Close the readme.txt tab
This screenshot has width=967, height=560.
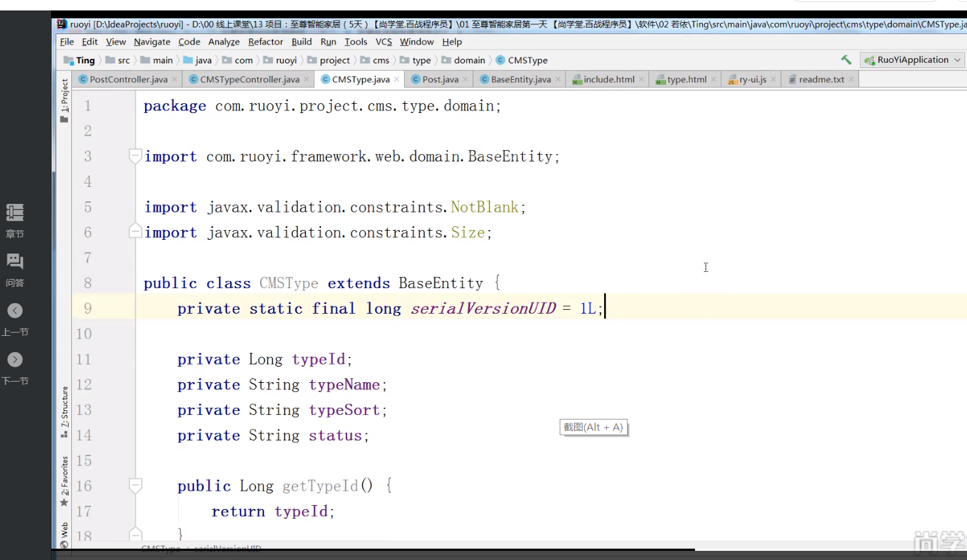pos(851,80)
